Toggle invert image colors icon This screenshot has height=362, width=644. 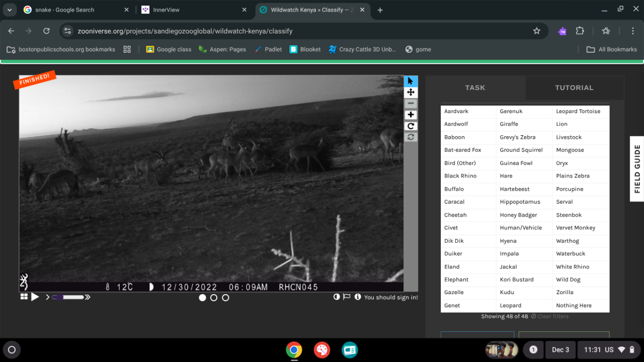tap(337, 297)
